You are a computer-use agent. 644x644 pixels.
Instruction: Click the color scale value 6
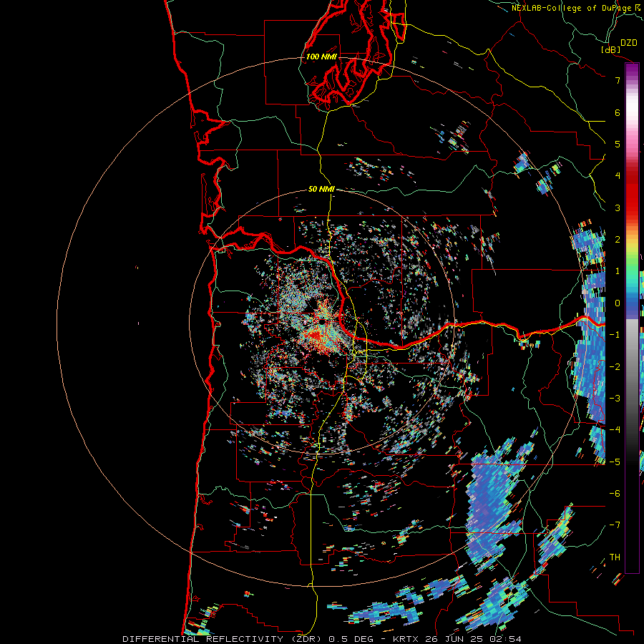(618, 112)
